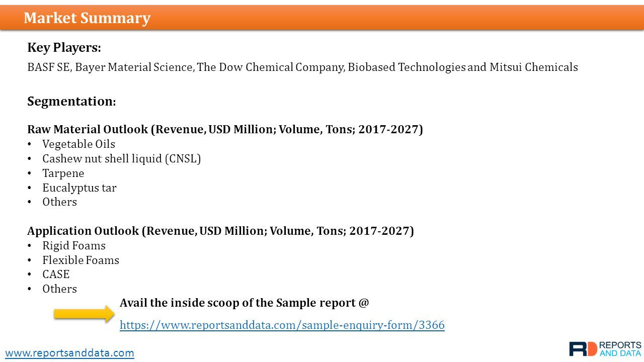Image resolution: width=644 pixels, height=362 pixels.
Task: Click the Eucalyptus tar bullet item
Action: tap(79, 188)
